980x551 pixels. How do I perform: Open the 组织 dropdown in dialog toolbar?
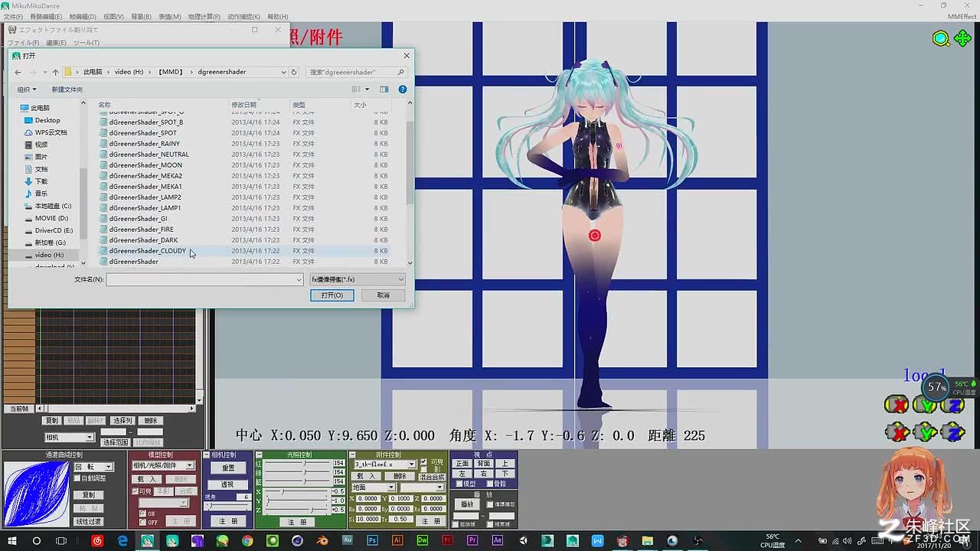click(27, 90)
